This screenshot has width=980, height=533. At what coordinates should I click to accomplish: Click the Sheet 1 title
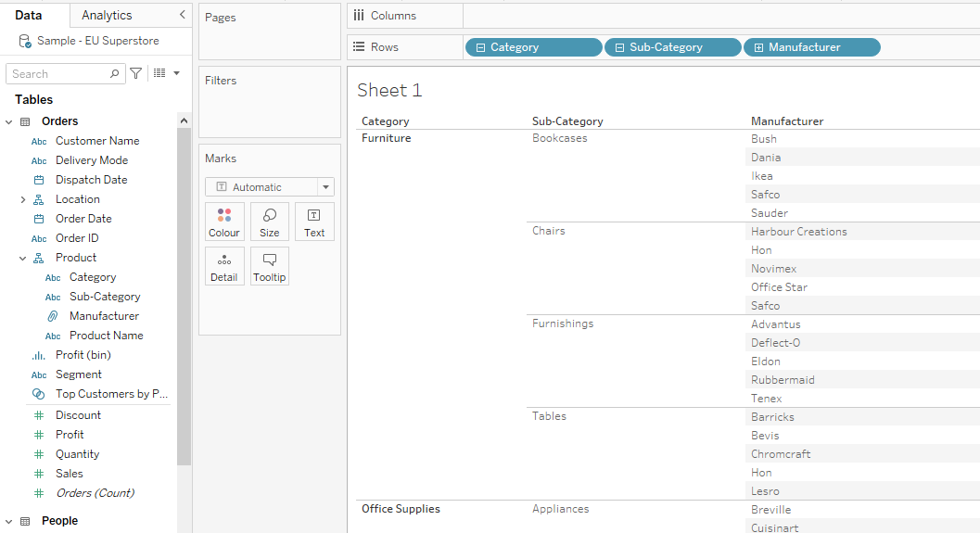click(x=389, y=91)
